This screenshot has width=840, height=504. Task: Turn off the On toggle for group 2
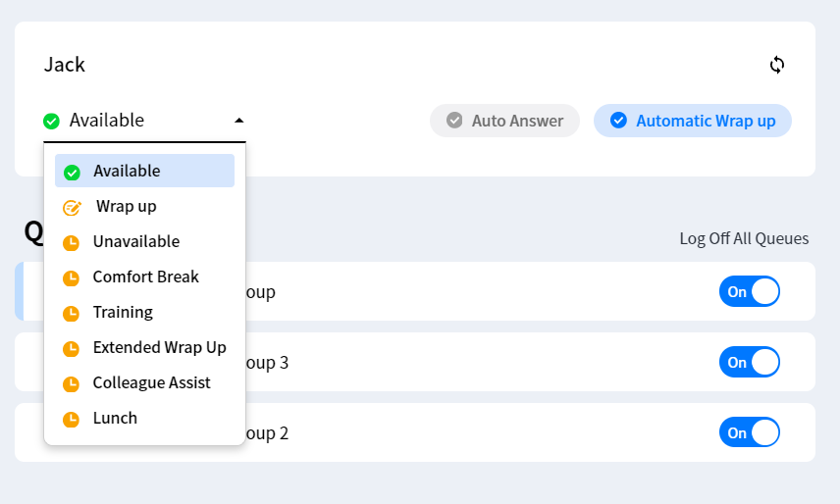750,432
